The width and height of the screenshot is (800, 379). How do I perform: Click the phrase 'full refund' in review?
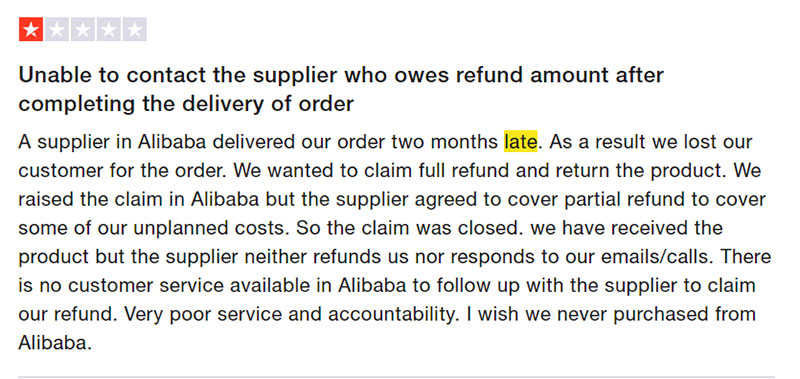(464, 170)
